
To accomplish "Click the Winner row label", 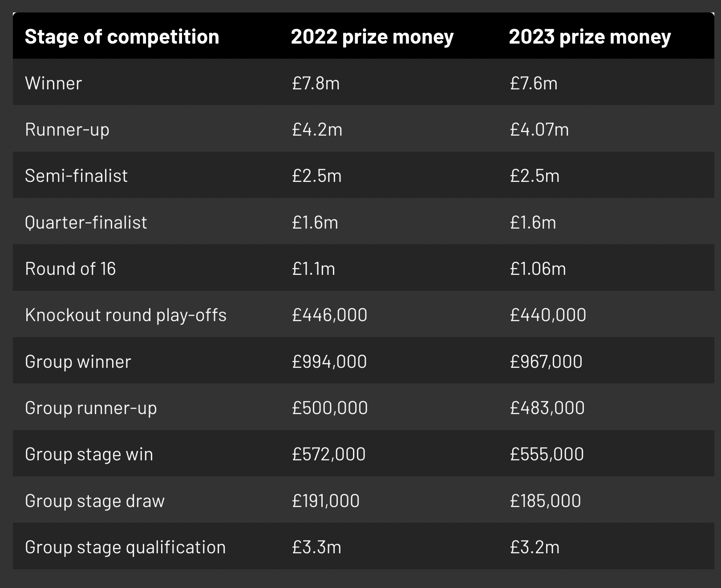I will tap(53, 84).
